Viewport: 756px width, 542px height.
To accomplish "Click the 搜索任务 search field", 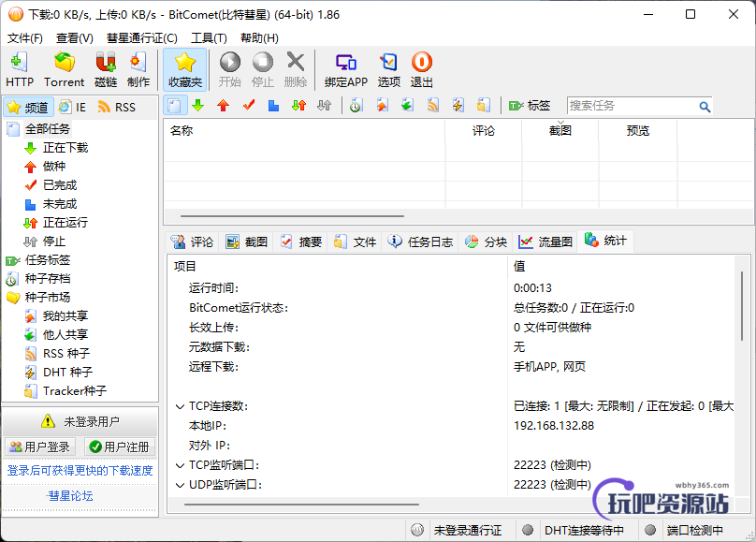I will coord(632,106).
